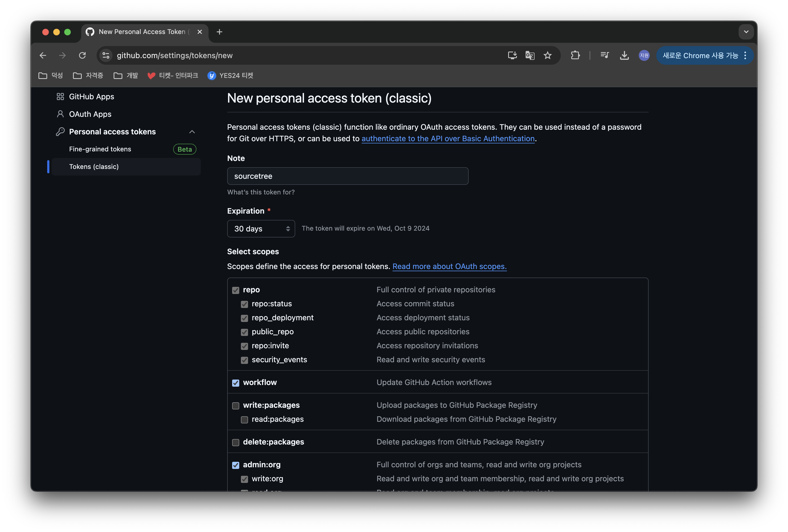Open the Chrome downloads icon
Image resolution: width=788 pixels, height=532 pixels.
(x=624, y=55)
